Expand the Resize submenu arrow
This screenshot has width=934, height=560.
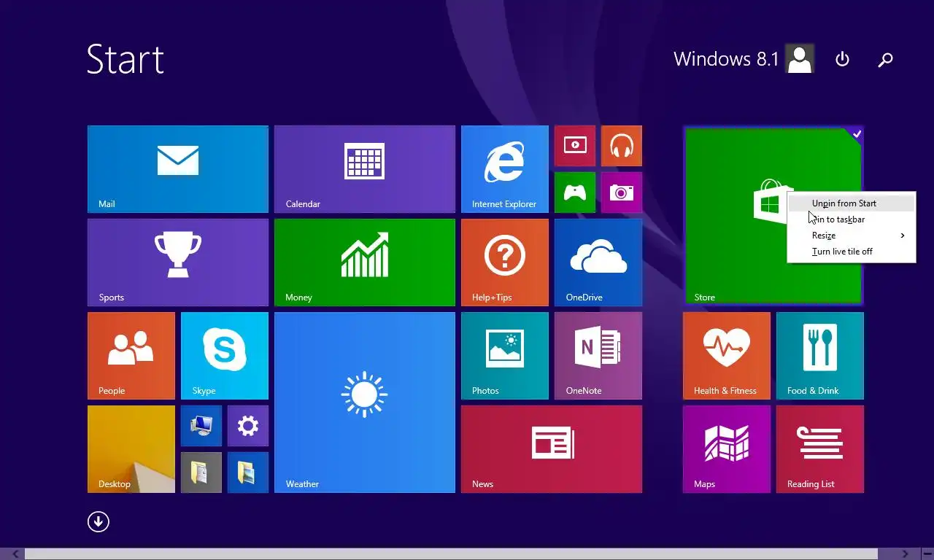pyautogui.click(x=903, y=236)
